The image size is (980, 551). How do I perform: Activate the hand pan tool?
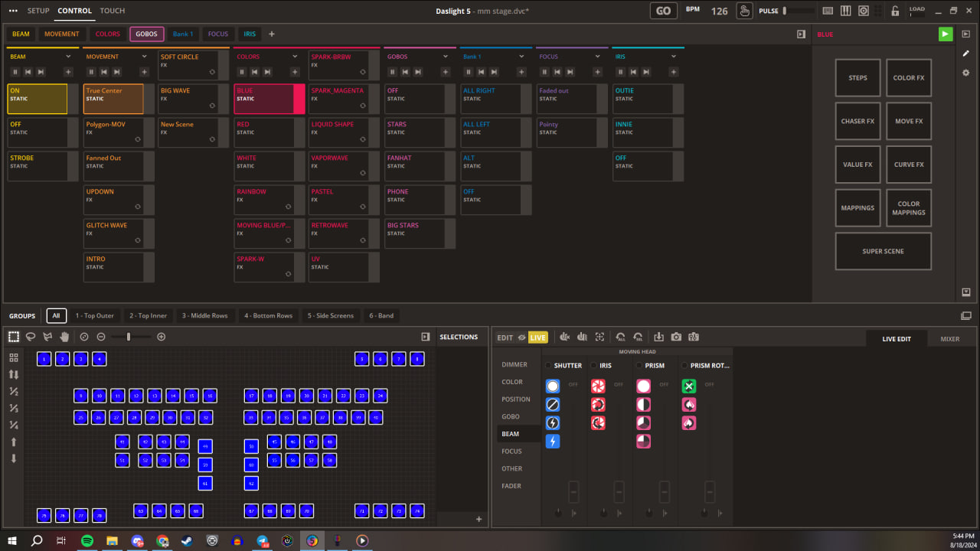coord(64,337)
